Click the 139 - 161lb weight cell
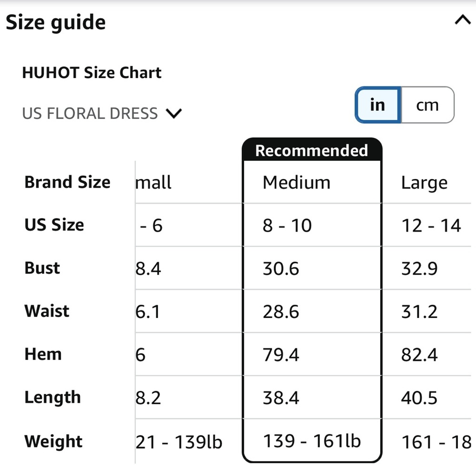Viewport: 476px width, 476px height. pos(312,440)
